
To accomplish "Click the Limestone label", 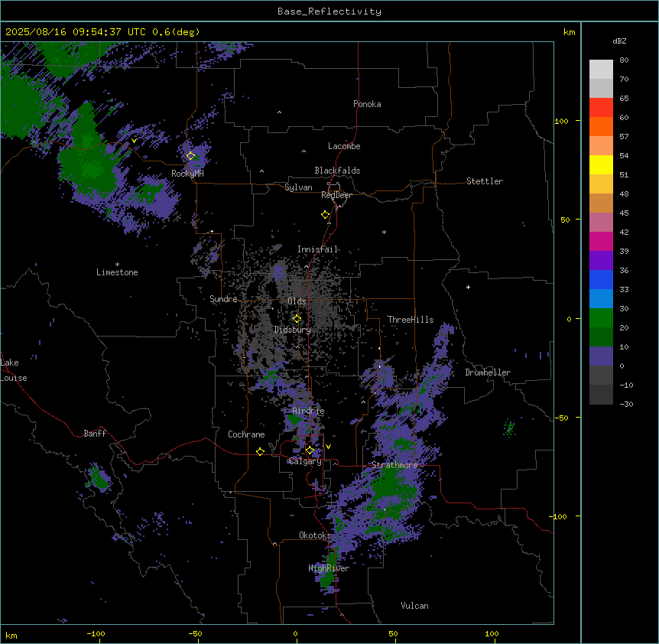I will coord(117,272).
